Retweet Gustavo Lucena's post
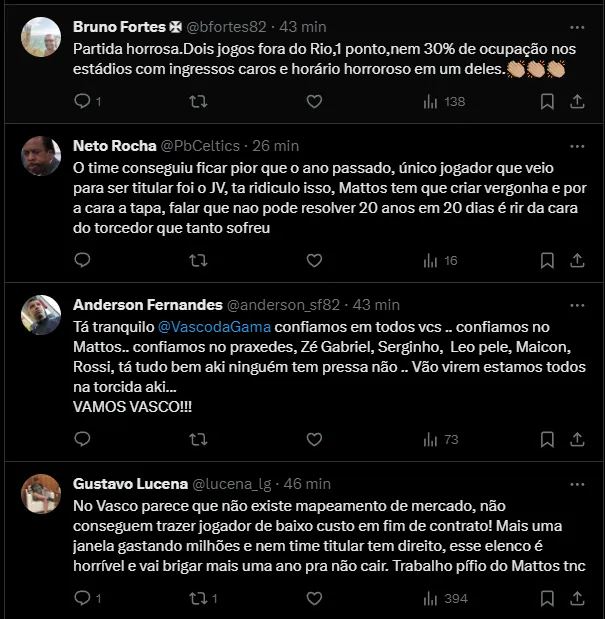605x619 pixels. (198, 598)
